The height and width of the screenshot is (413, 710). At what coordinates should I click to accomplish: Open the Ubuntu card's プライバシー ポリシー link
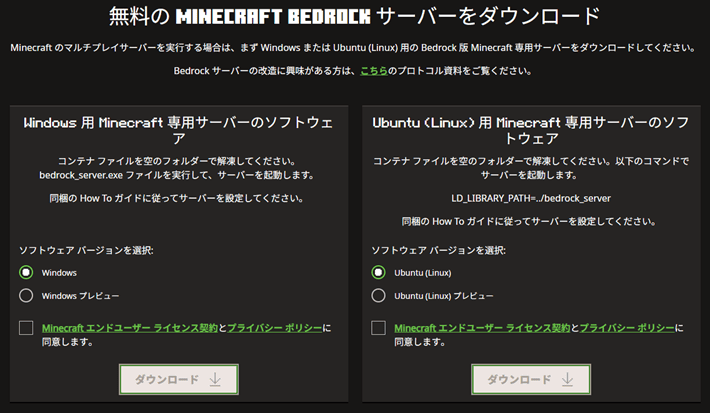pyautogui.click(x=626, y=328)
